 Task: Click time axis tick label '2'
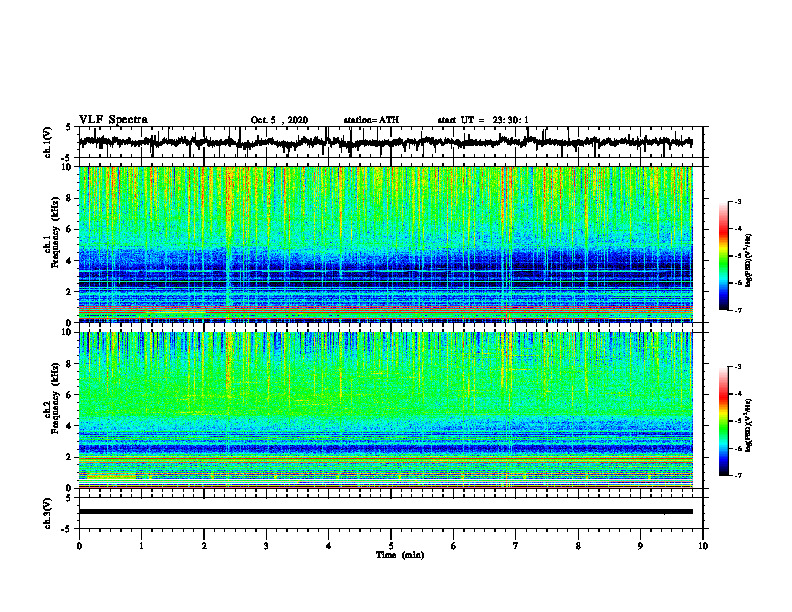click(204, 546)
